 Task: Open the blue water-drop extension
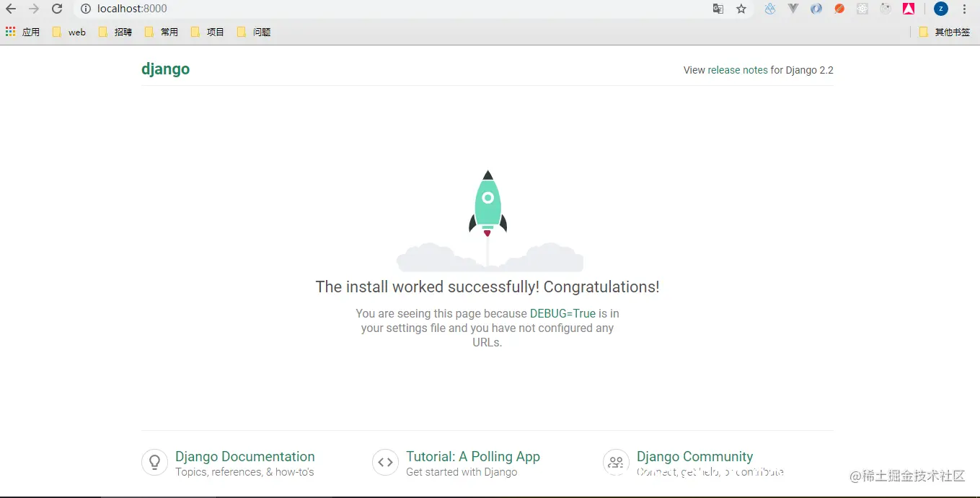click(x=770, y=9)
